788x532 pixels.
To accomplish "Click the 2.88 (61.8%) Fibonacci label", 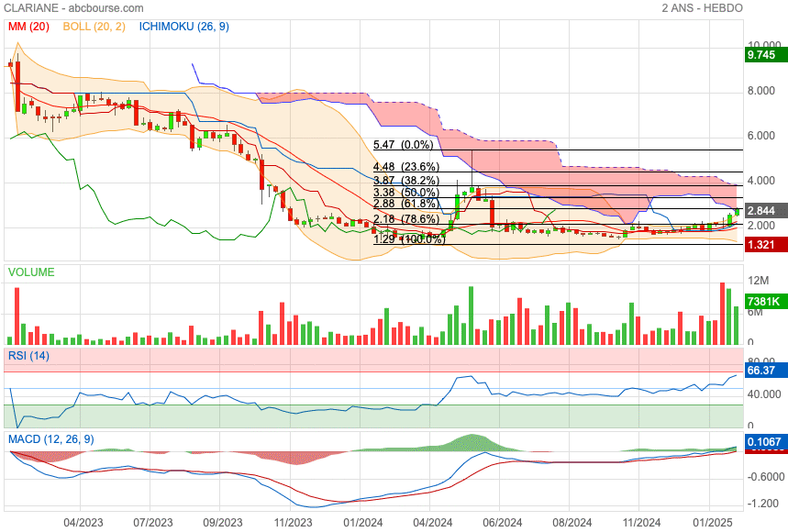I will point(406,204).
